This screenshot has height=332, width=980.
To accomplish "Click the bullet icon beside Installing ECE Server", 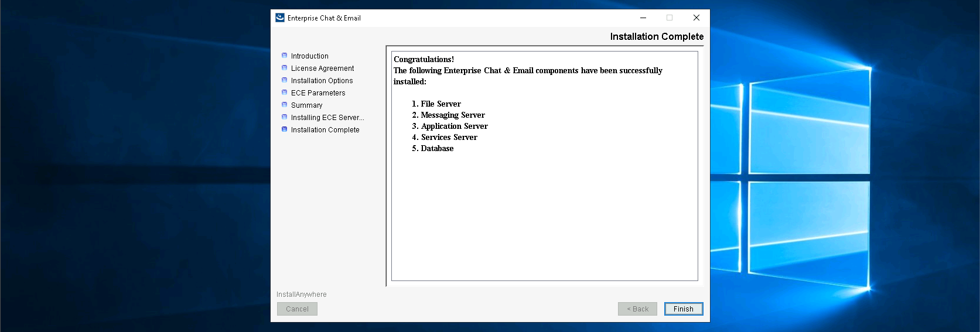I will [285, 117].
